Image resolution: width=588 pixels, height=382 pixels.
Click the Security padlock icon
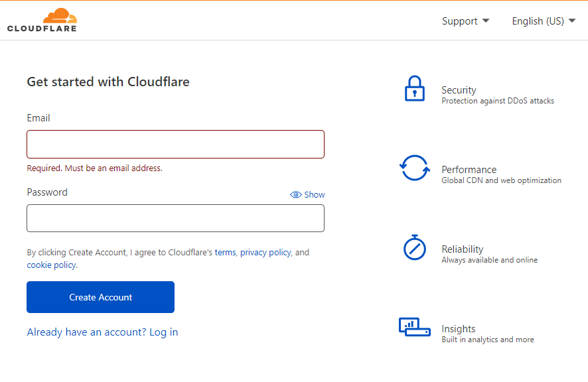(414, 88)
